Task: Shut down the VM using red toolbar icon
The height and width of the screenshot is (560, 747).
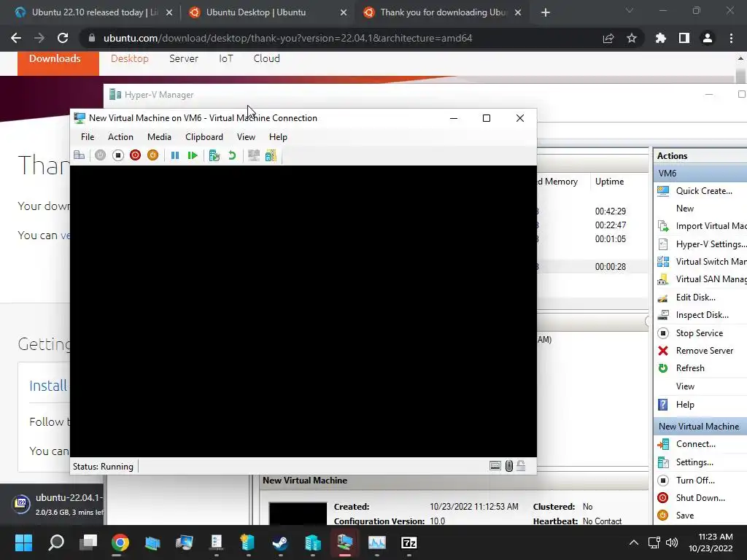Action: (135, 155)
